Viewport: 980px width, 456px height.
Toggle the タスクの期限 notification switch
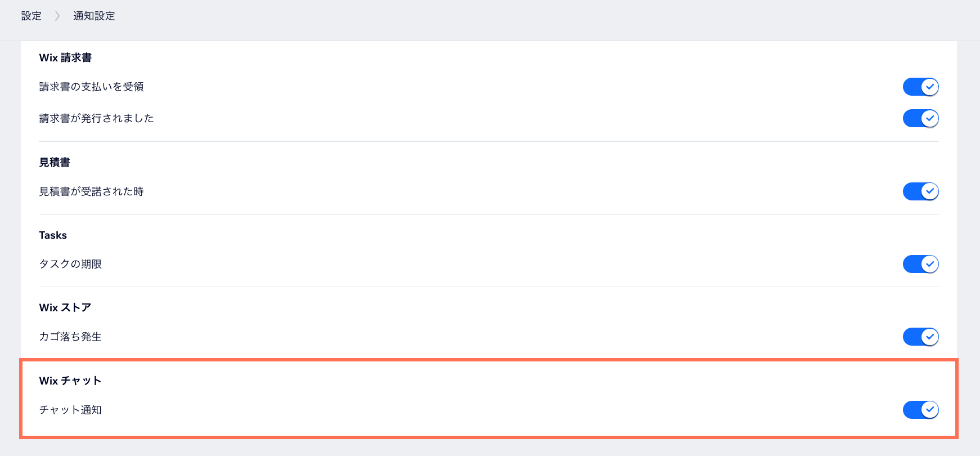point(920,264)
